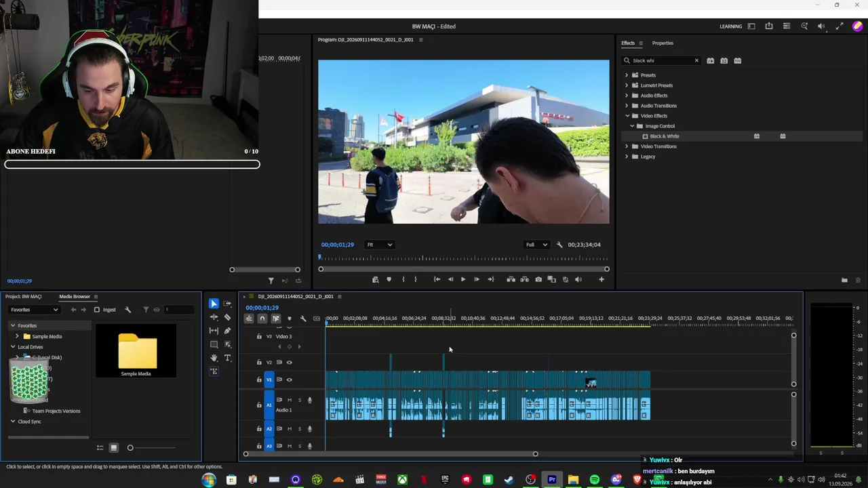Lock the V2 track
The height and width of the screenshot is (488, 868).
(259, 362)
